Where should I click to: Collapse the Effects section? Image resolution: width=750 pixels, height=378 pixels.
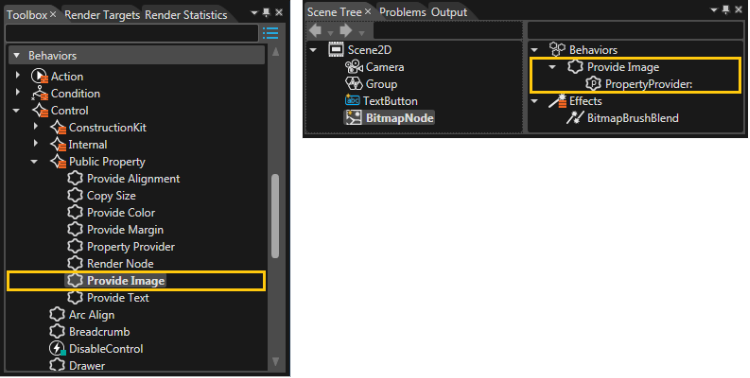coord(535,101)
